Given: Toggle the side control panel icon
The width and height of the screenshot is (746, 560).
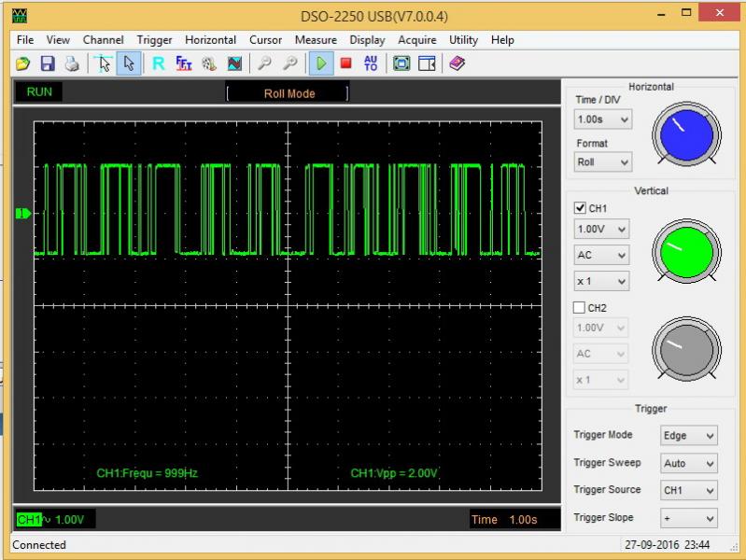Looking at the screenshot, I should pyautogui.click(x=427, y=63).
